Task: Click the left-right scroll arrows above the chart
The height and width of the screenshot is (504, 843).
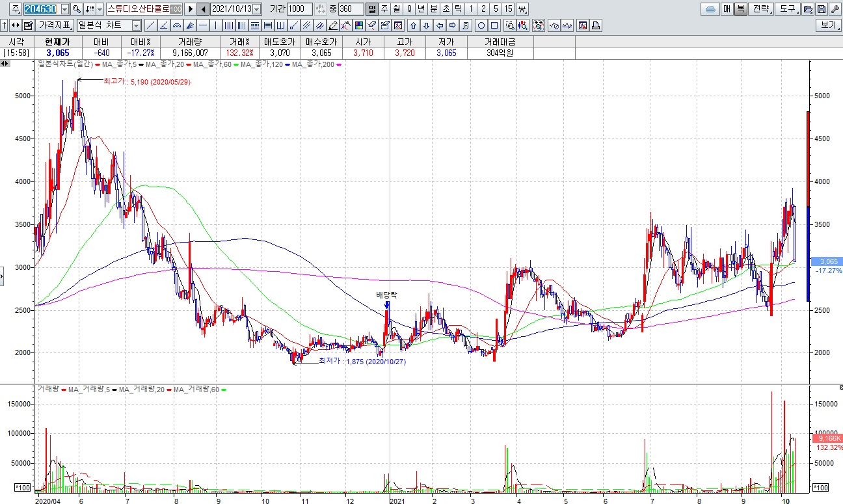Action: coord(5,64)
